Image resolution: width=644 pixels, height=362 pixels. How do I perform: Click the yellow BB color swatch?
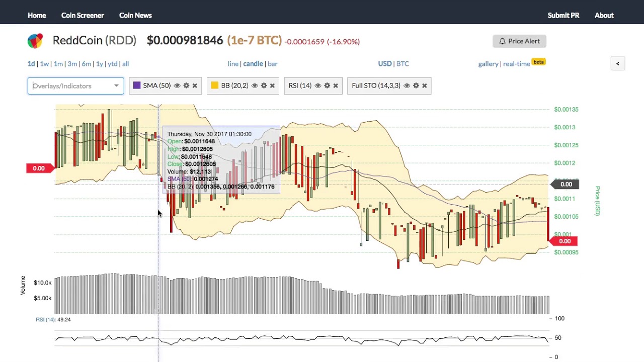(215, 85)
